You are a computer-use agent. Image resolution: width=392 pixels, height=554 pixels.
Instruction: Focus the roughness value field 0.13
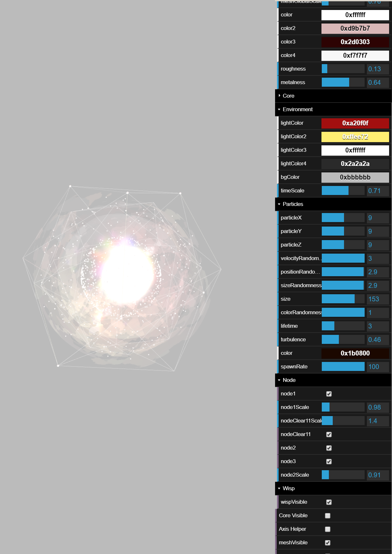pyautogui.click(x=378, y=69)
